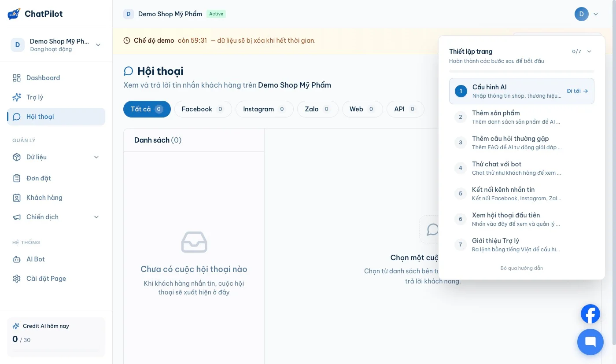The width and height of the screenshot is (616, 364).
Task: Select the Web filter tab
Action: 362,109
